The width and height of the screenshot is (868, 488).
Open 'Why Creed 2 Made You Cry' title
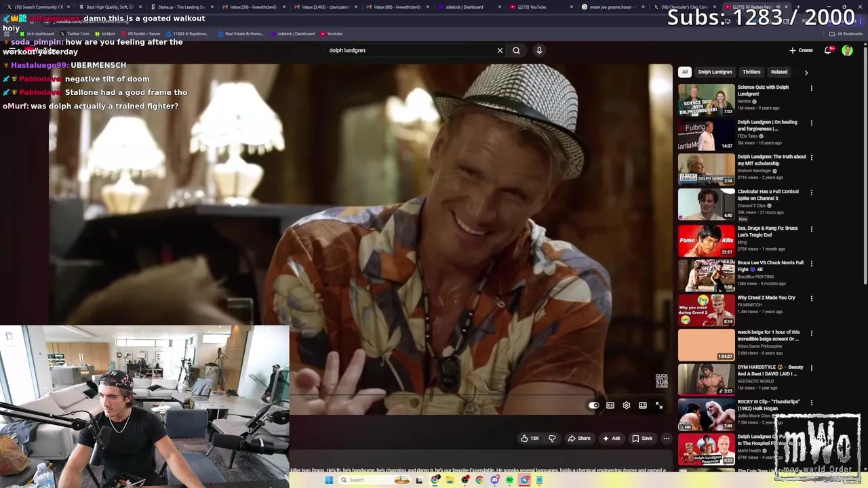(x=766, y=298)
